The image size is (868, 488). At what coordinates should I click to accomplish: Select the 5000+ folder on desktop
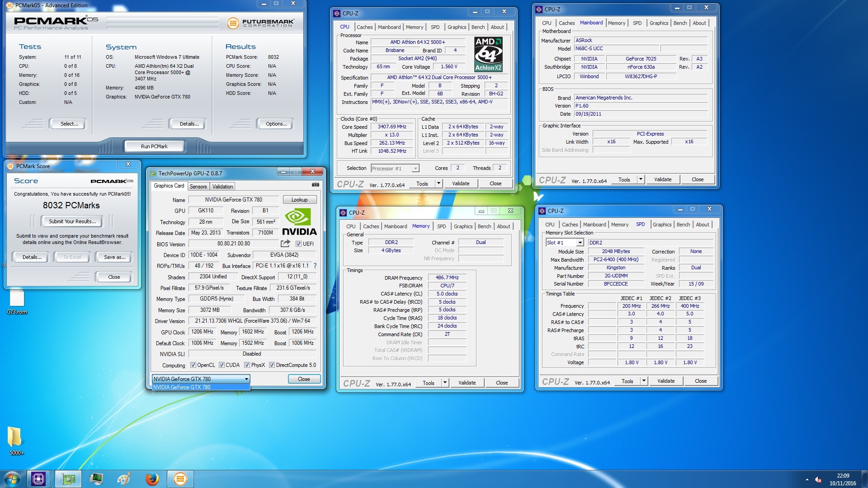point(16,441)
